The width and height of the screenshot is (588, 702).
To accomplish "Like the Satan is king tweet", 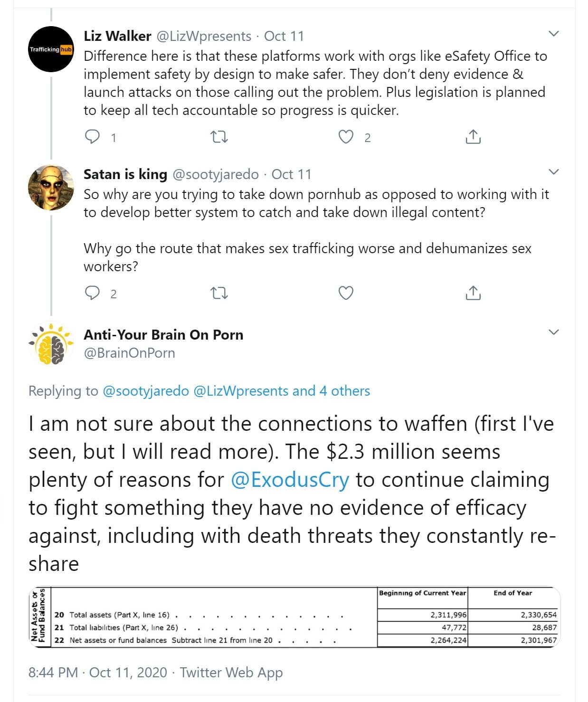I will coord(346,294).
